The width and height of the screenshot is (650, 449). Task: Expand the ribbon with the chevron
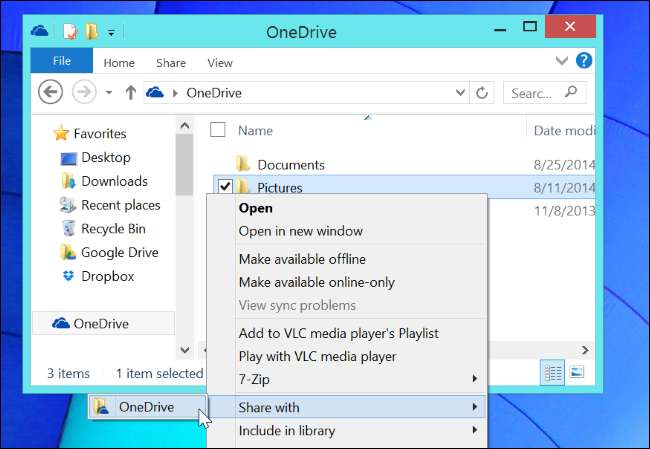pyautogui.click(x=561, y=61)
